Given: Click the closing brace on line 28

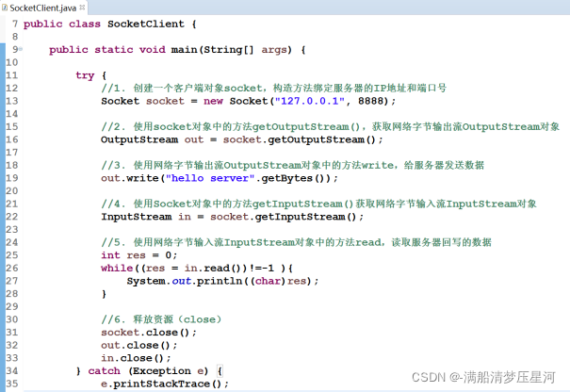Looking at the screenshot, I should 104,294.
